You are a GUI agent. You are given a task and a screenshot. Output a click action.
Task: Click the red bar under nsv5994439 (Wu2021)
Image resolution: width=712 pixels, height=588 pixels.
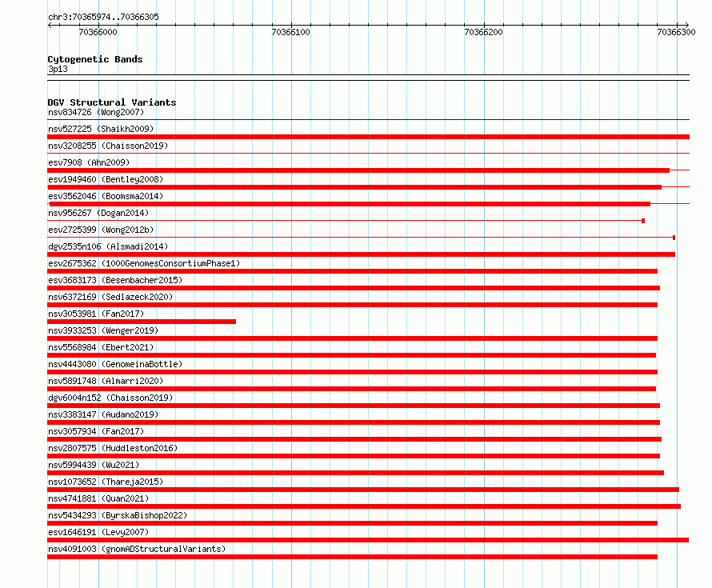[355, 473]
